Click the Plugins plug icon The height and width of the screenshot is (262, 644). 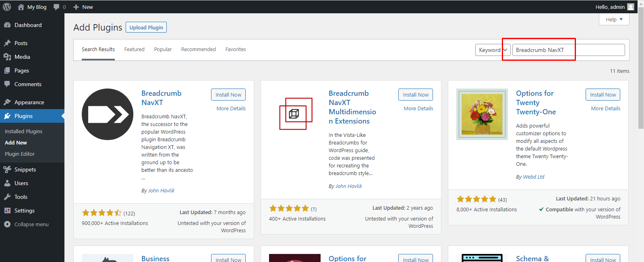pos(7,116)
